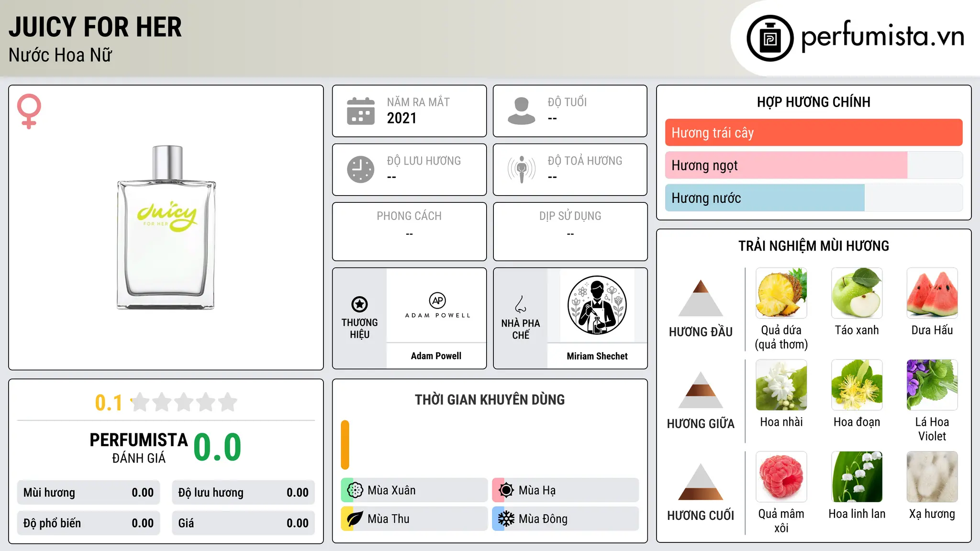This screenshot has height=551, width=980.
Task: Open the Miriam Shechet perfumer portrait
Action: (x=597, y=305)
